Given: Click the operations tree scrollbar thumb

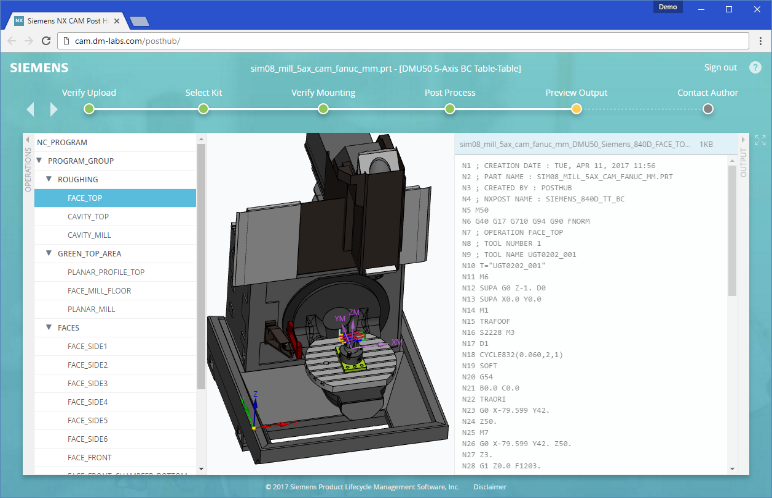Looking at the screenshot, I should coord(201,266).
